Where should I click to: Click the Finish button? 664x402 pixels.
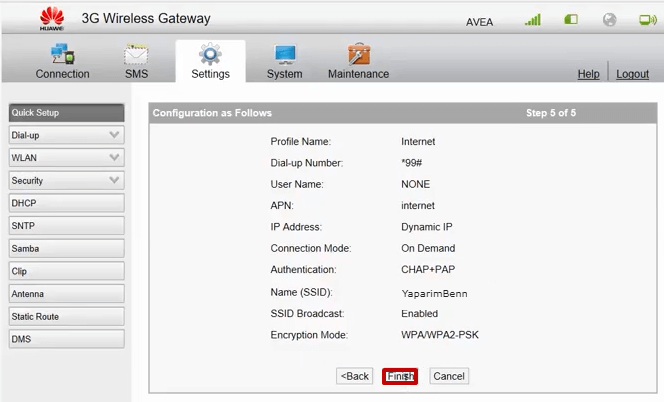pyautogui.click(x=400, y=376)
